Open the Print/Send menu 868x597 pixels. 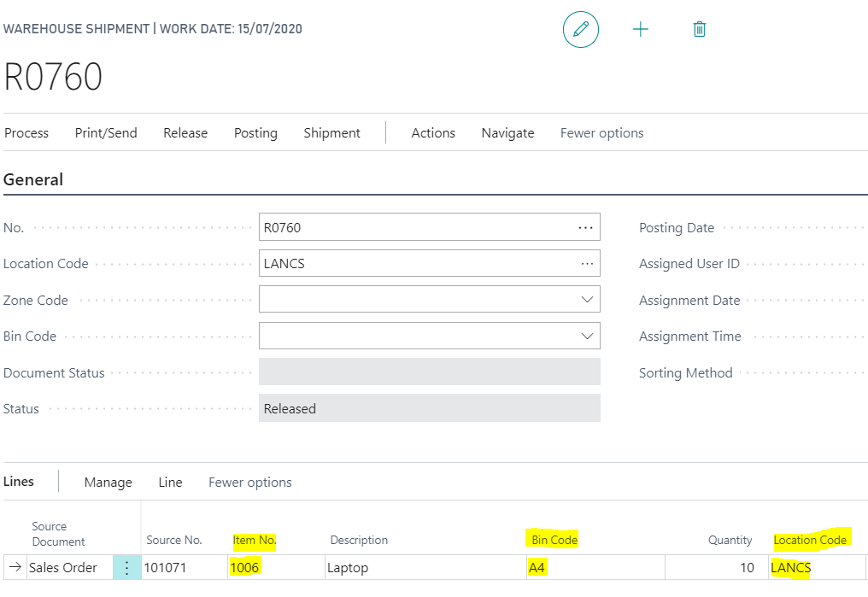106,133
